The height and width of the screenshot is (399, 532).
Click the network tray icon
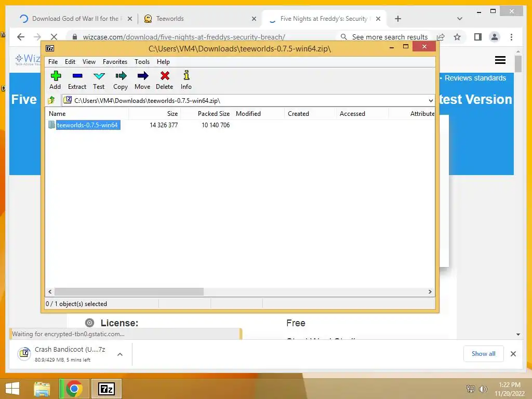point(471,389)
